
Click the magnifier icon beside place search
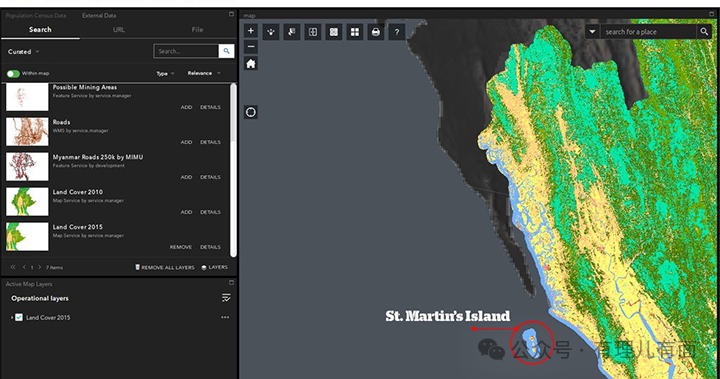click(x=703, y=32)
